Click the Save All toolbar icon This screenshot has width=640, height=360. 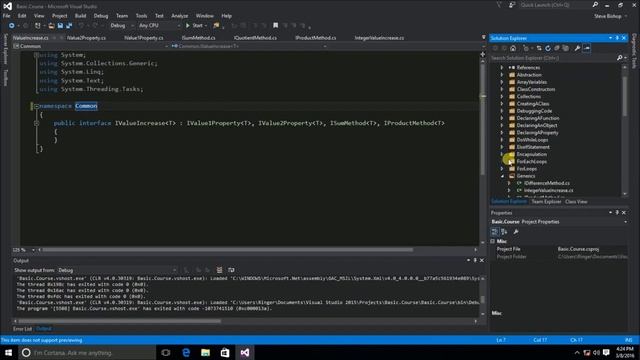click(x=69, y=26)
